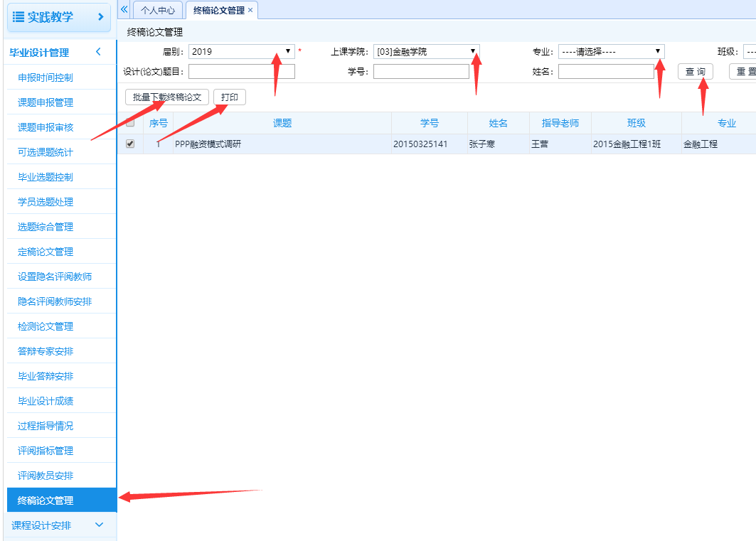Expand the 课程设计安排 section
The height and width of the screenshot is (541, 756).
click(x=99, y=525)
